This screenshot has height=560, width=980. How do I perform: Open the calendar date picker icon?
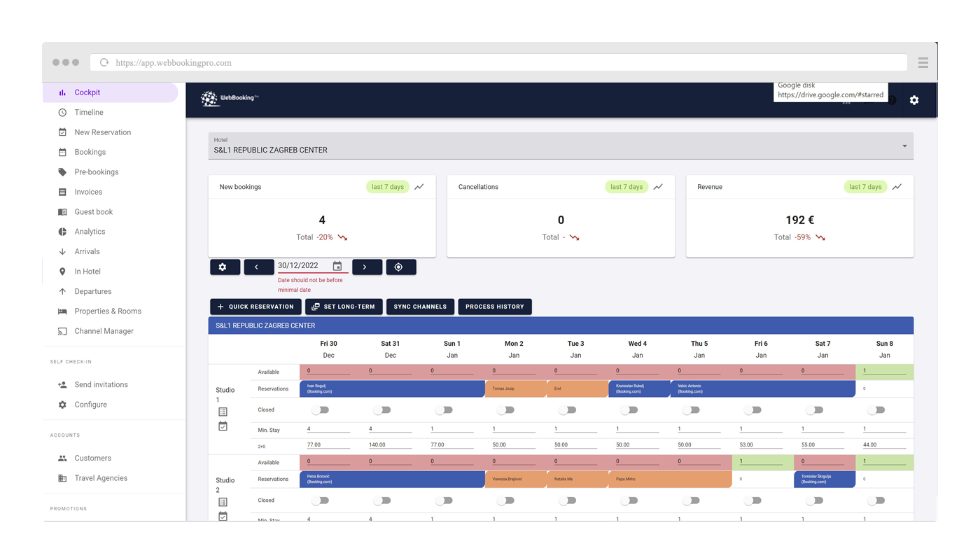[x=337, y=266]
